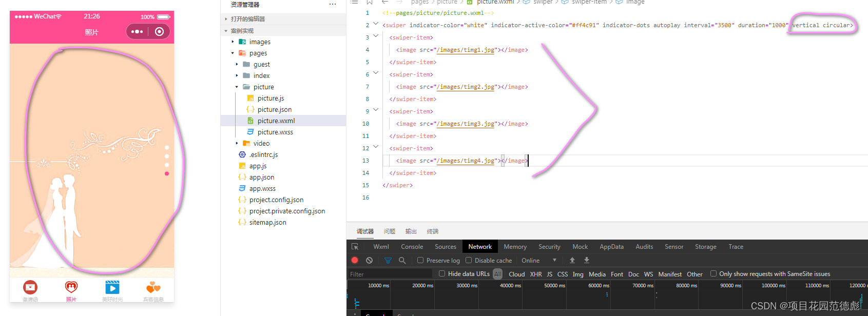
Task: Collapse the picture folder
Action: pos(263,87)
